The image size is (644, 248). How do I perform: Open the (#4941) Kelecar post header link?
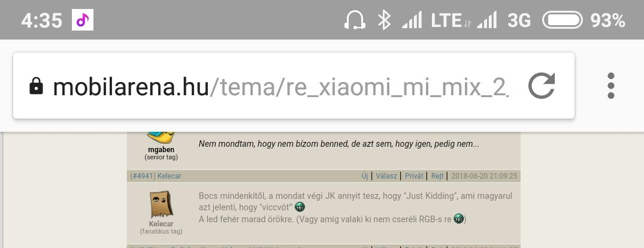tap(156, 176)
